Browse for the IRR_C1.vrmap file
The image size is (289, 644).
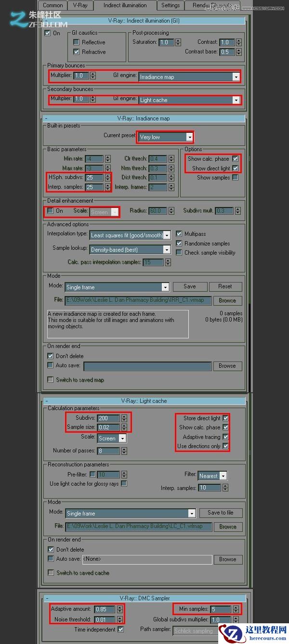pyautogui.click(x=227, y=300)
